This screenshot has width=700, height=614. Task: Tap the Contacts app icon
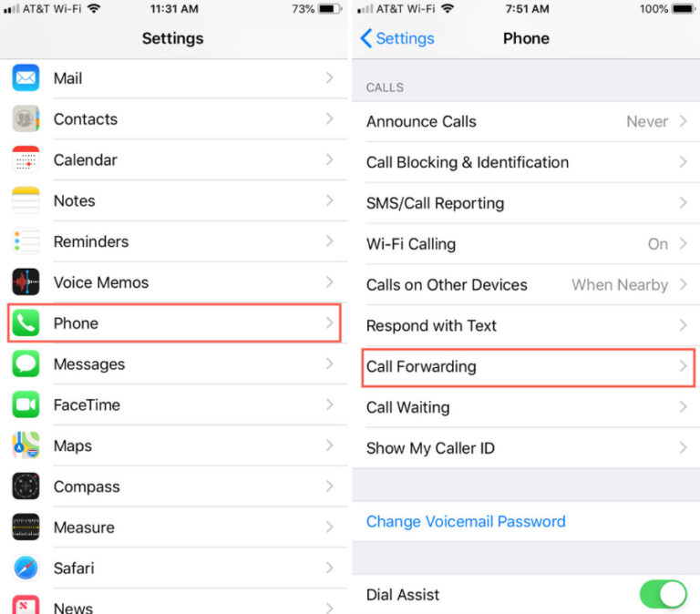pos(26,118)
